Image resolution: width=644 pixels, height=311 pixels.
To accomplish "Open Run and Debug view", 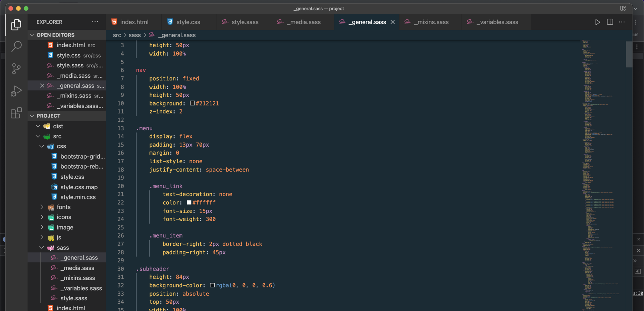I will coord(16,91).
